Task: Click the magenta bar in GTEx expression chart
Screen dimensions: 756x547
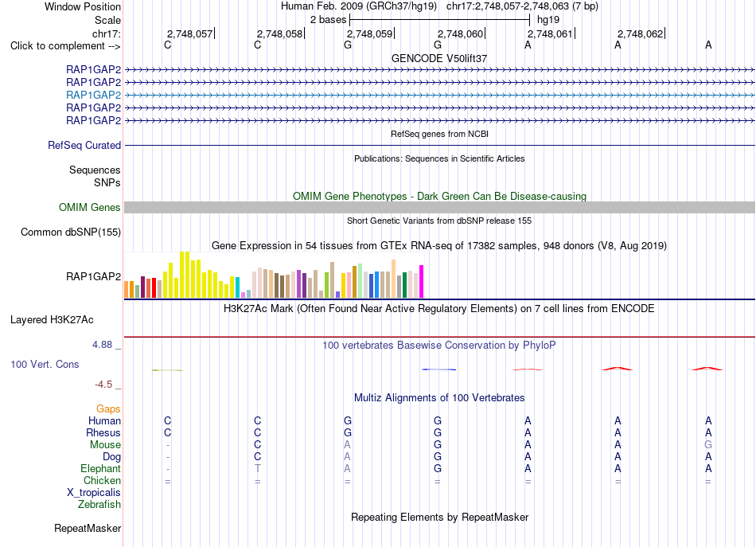Action: (422, 282)
